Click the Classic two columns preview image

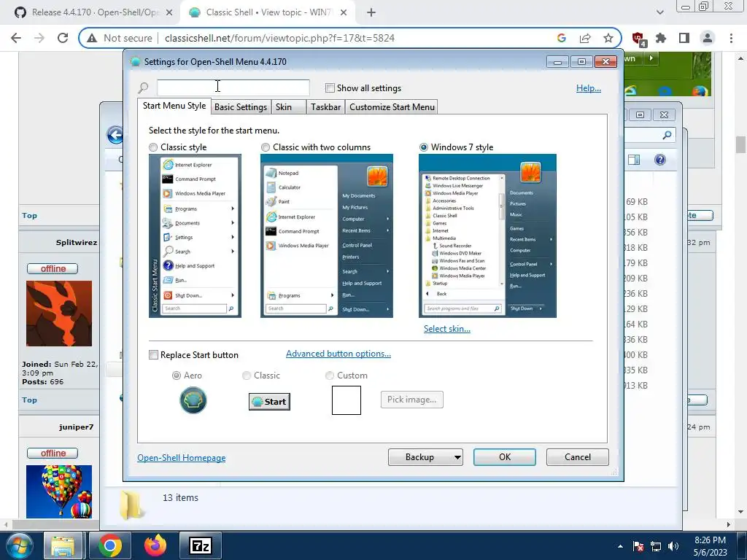pos(327,236)
